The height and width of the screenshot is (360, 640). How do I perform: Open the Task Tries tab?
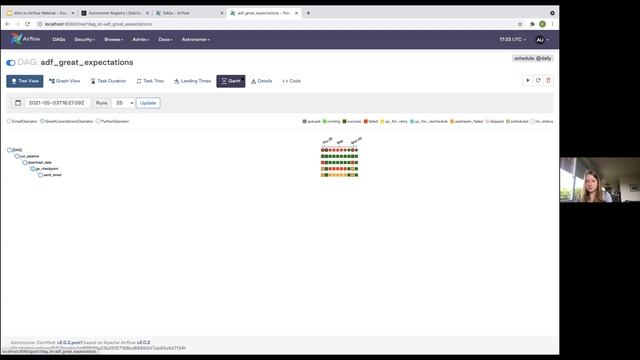pyautogui.click(x=150, y=81)
